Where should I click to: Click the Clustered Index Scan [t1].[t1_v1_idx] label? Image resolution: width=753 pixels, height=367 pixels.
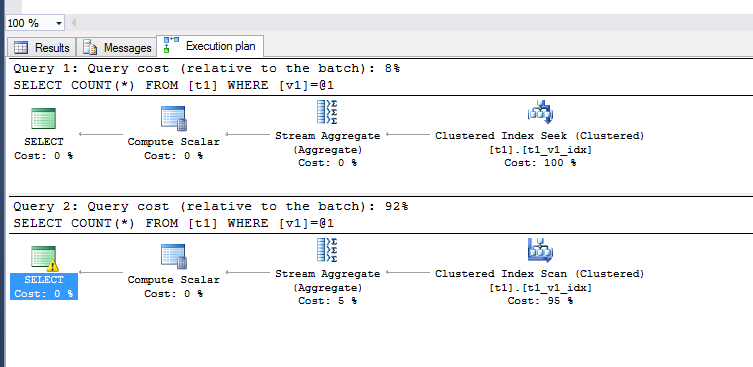pos(540,288)
